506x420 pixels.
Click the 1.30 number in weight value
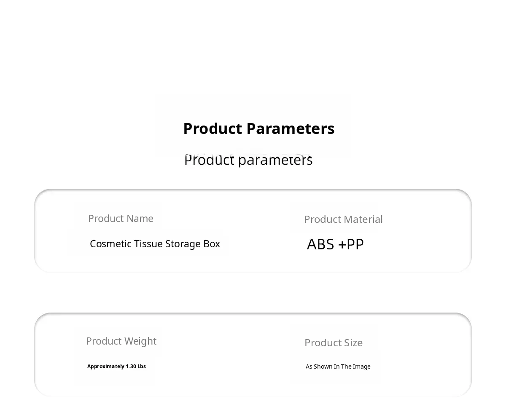(131, 366)
